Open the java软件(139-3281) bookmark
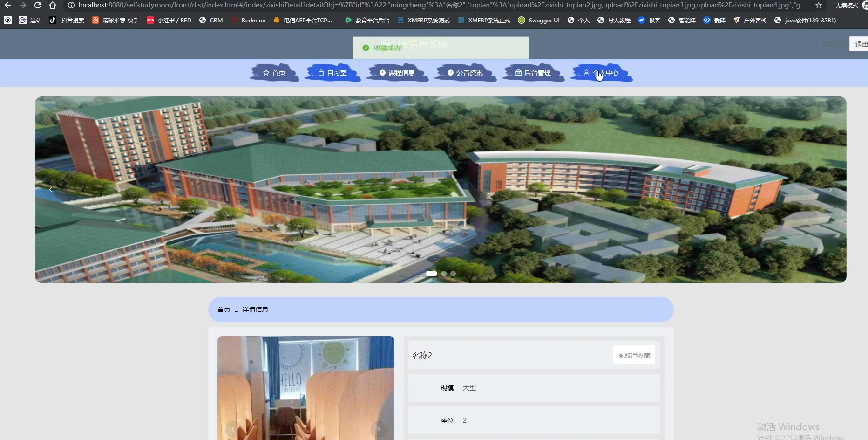The width and height of the screenshot is (868, 440). [805, 20]
